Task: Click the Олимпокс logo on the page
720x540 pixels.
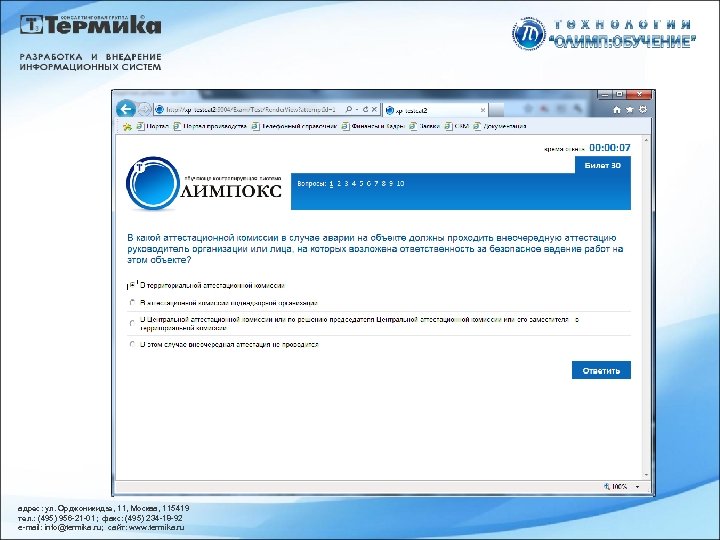Action: tap(204, 184)
